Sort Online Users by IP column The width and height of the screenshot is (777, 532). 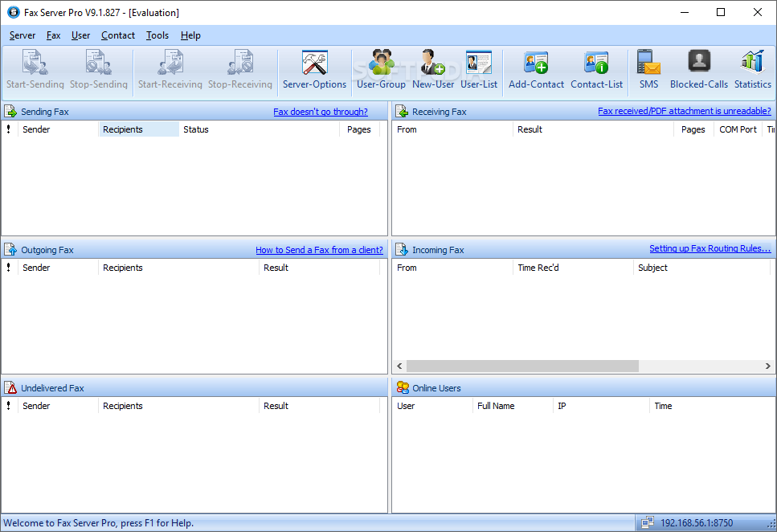click(601, 406)
